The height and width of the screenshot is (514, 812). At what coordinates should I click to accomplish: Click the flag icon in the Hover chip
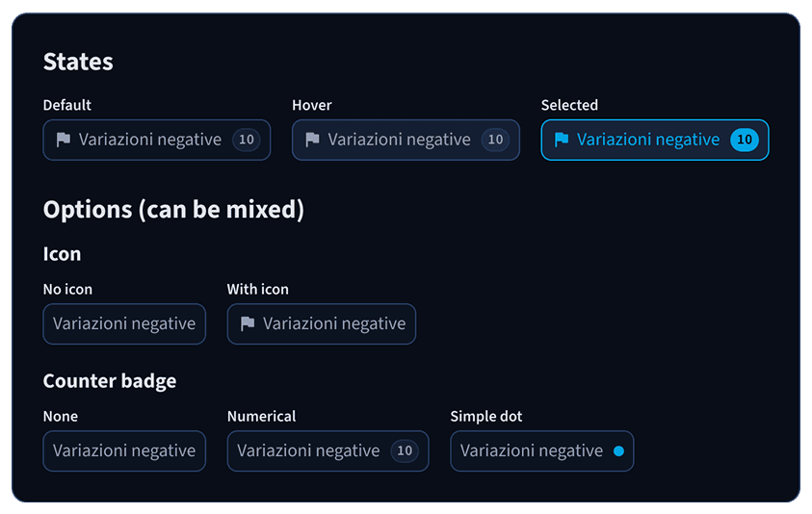(x=312, y=140)
